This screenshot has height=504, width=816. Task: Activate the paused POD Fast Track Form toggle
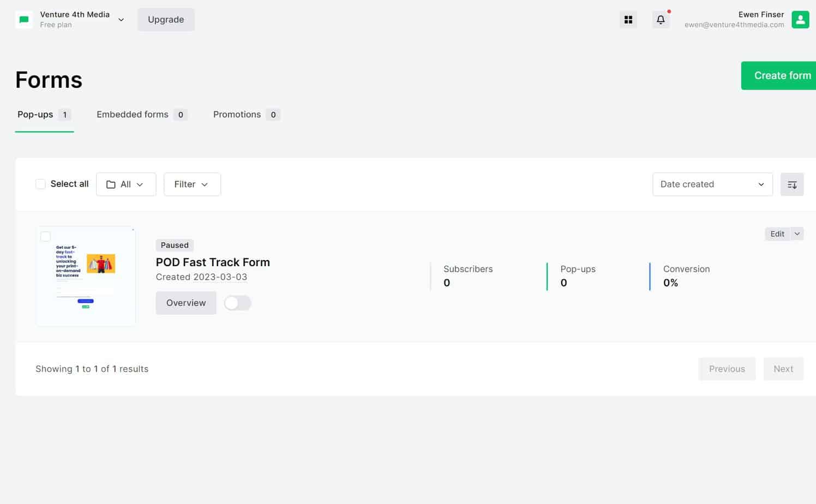pos(237,303)
